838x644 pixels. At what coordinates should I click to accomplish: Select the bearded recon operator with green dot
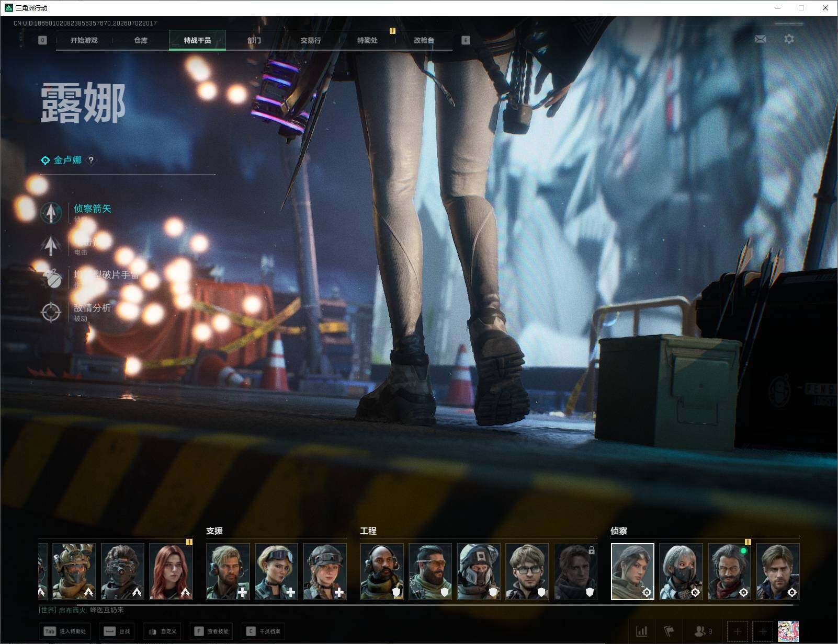(x=729, y=571)
